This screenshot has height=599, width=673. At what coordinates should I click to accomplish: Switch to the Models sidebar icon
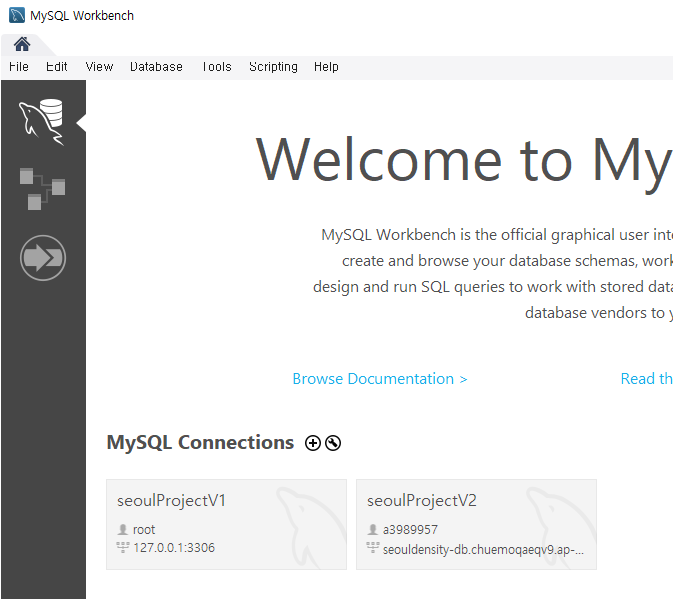click(x=42, y=189)
